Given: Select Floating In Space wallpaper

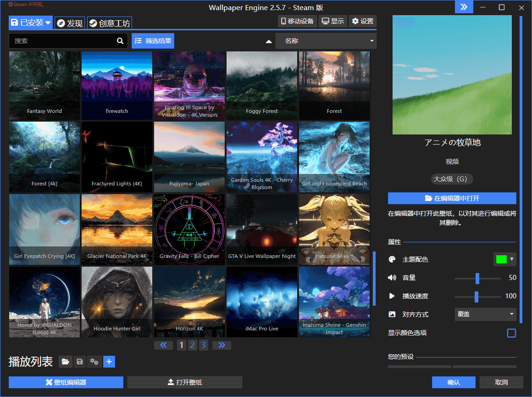Looking at the screenshot, I should (x=189, y=85).
